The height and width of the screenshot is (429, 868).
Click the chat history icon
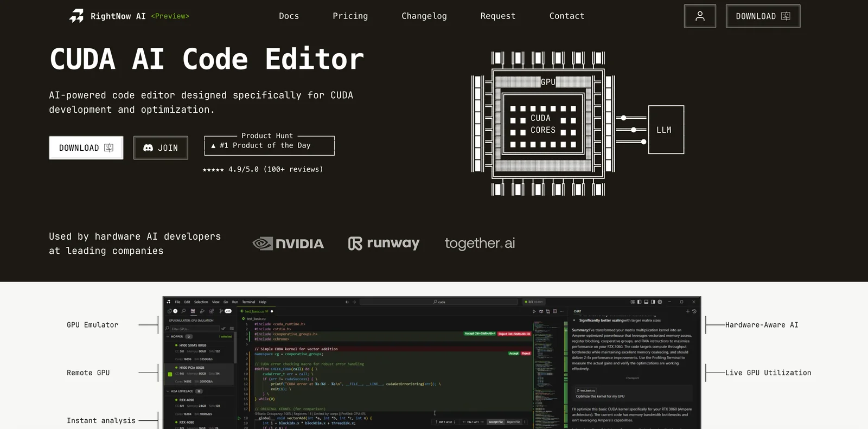click(x=694, y=311)
